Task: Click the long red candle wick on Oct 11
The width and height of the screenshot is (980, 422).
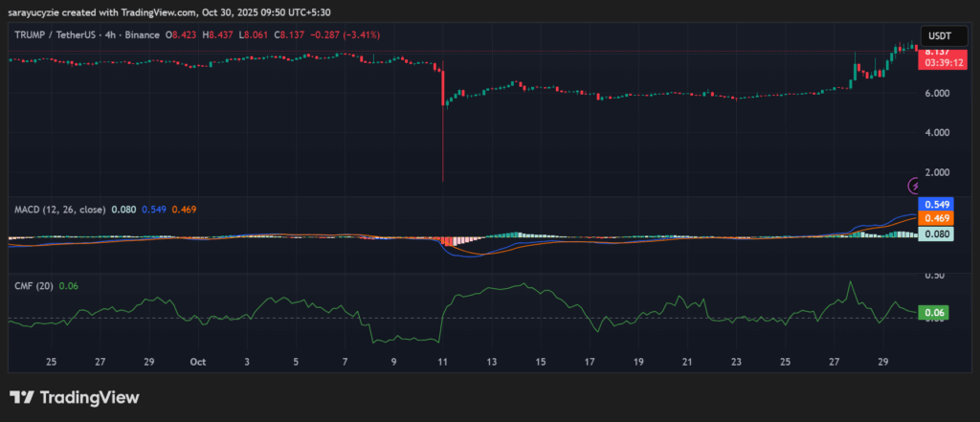Action: (443, 144)
